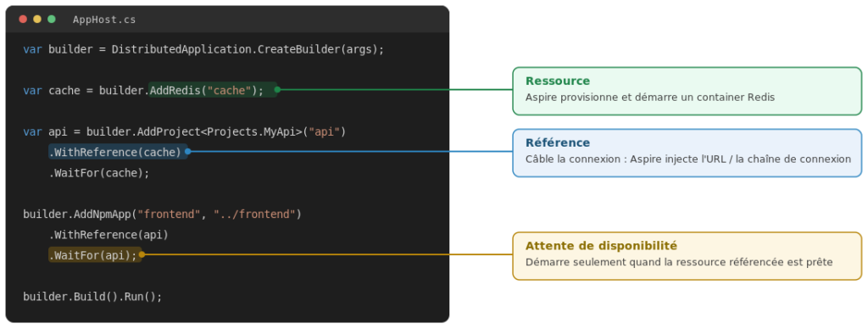The height and width of the screenshot is (329, 868).
Task: Click the highlighted .WaitFor(api); call
Action: [95, 254]
